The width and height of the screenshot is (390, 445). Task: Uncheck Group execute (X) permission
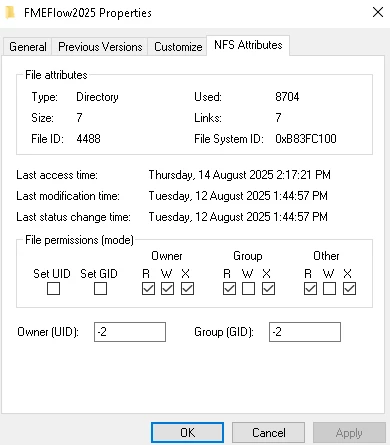(x=268, y=289)
